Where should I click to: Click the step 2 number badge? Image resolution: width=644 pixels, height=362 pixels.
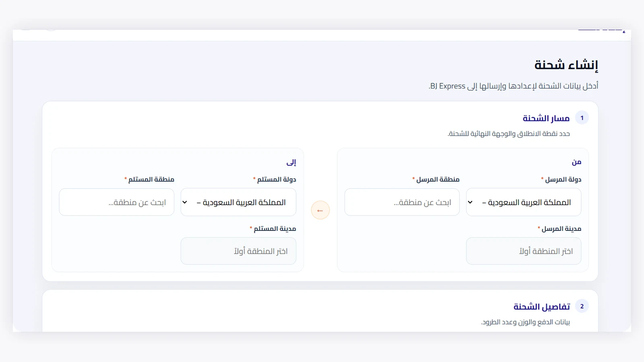pyautogui.click(x=582, y=306)
